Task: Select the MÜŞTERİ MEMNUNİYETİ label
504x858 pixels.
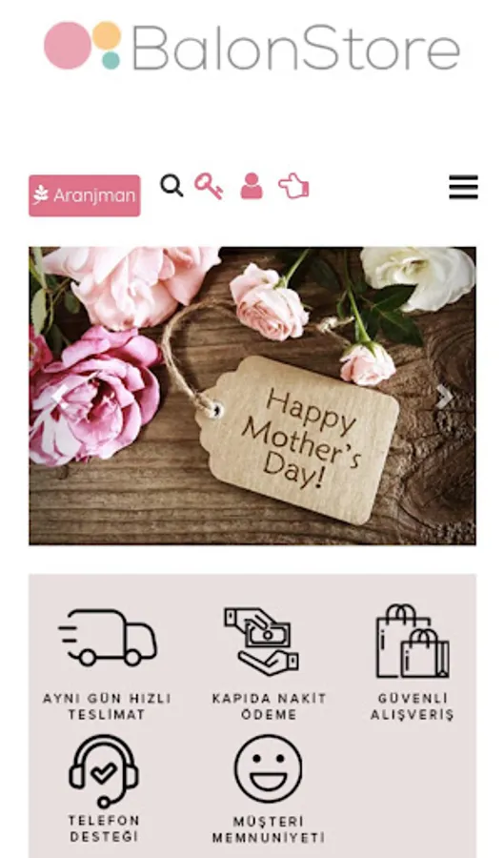Action: tap(269, 829)
